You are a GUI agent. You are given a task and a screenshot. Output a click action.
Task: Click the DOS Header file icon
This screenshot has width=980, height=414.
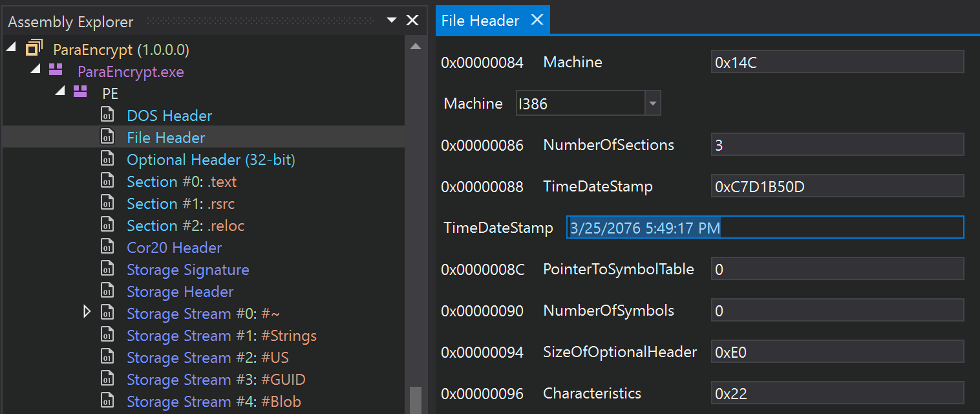(107, 115)
